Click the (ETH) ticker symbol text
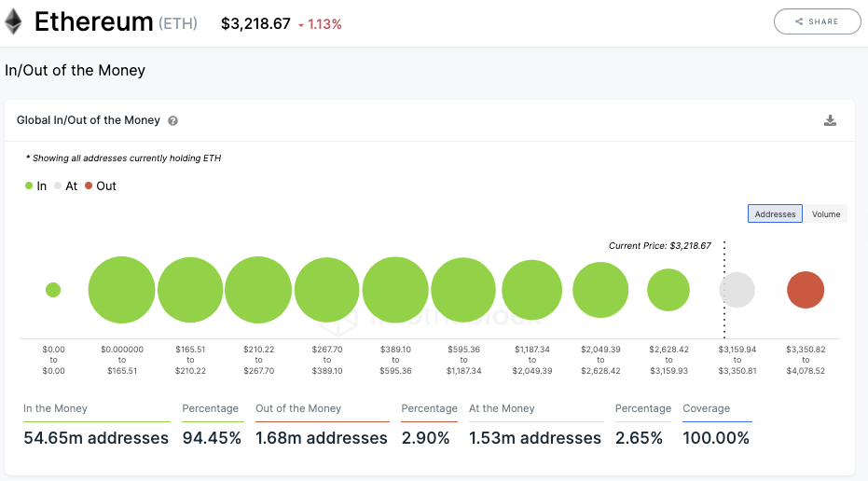868x481 pixels. pos(178,24)
